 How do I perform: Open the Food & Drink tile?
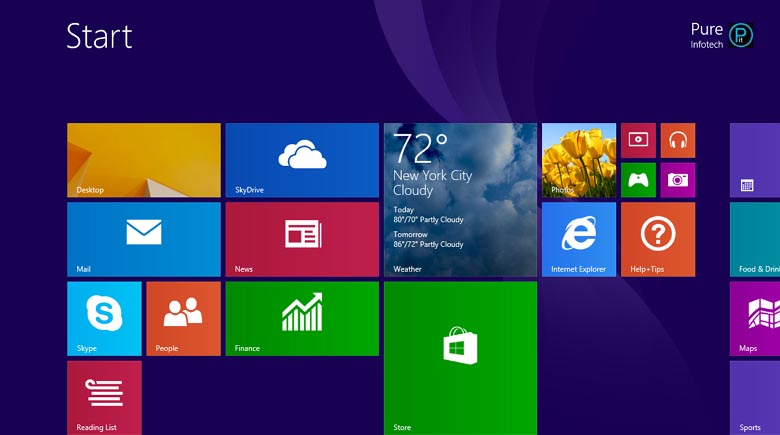(x=755, y=239)
